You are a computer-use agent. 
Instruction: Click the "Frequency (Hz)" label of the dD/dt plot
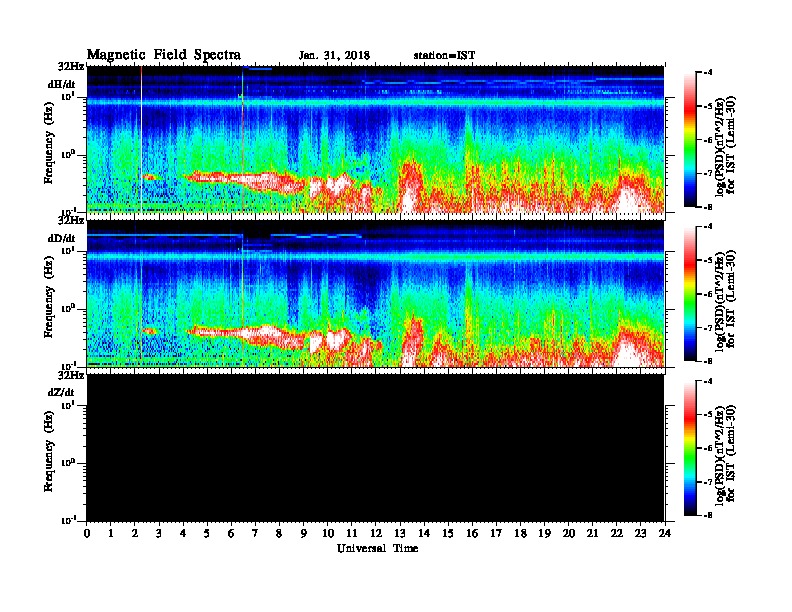48,297
